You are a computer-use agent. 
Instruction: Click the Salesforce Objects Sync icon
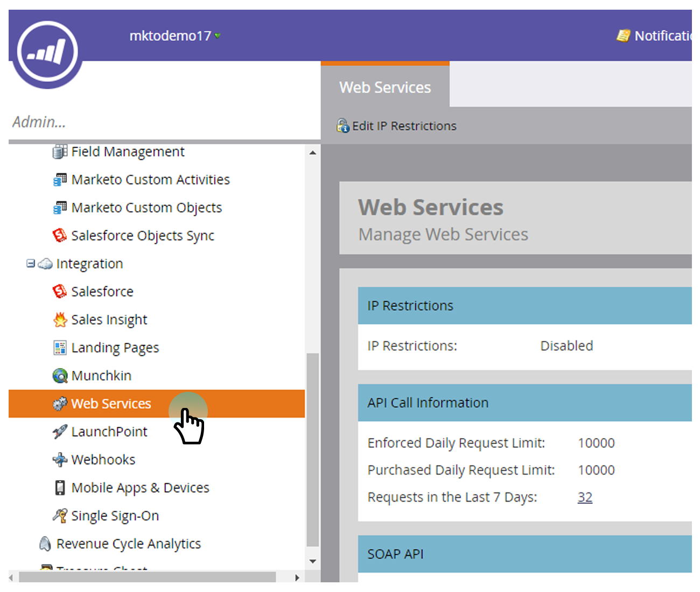click(60, 236)
